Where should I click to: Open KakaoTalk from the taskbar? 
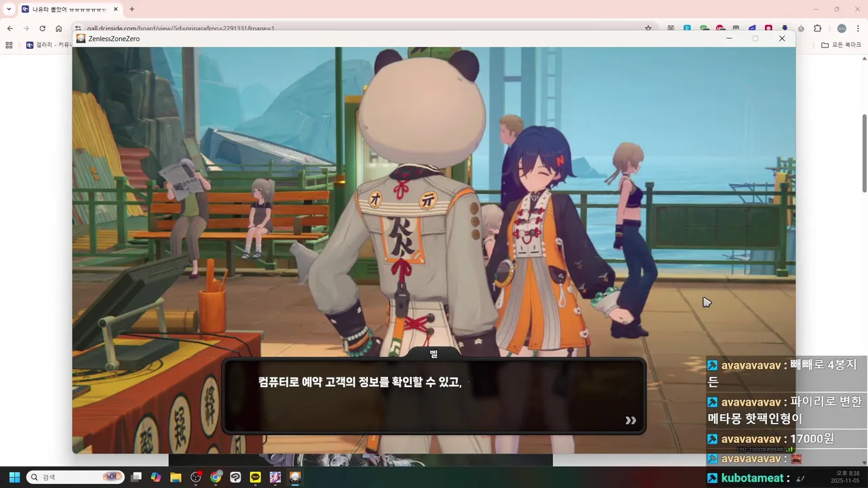tap(256, 477)
